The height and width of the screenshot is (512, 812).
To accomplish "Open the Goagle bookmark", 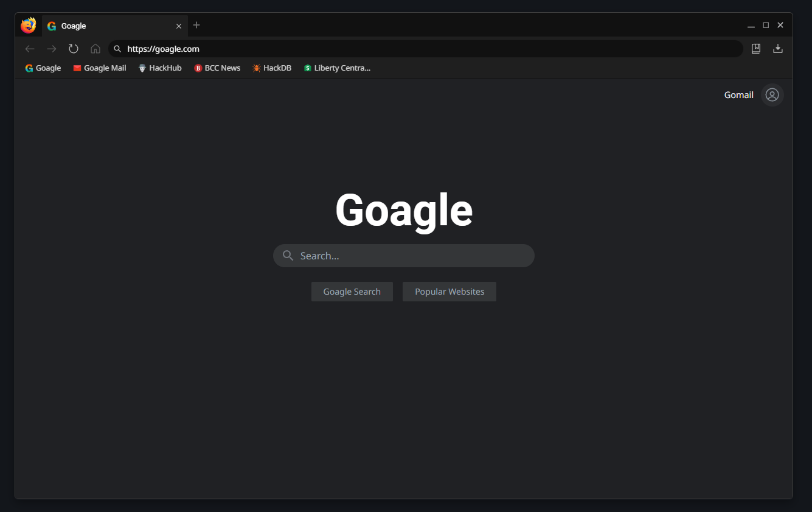I will tap(43, 68).
